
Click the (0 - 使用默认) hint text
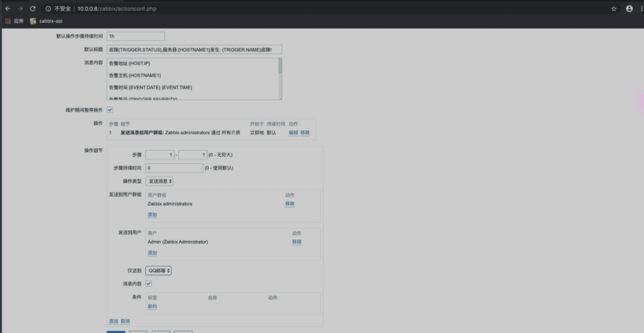click(x=219, y=168)
